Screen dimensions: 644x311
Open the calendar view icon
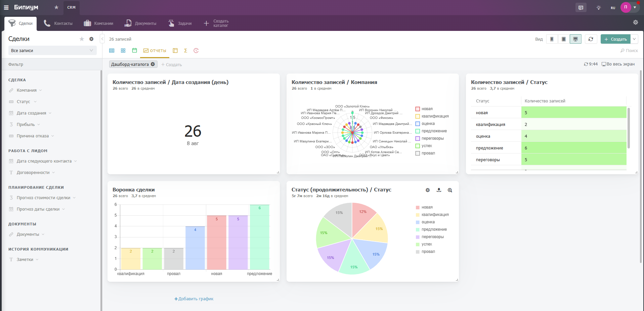(134, 51)
